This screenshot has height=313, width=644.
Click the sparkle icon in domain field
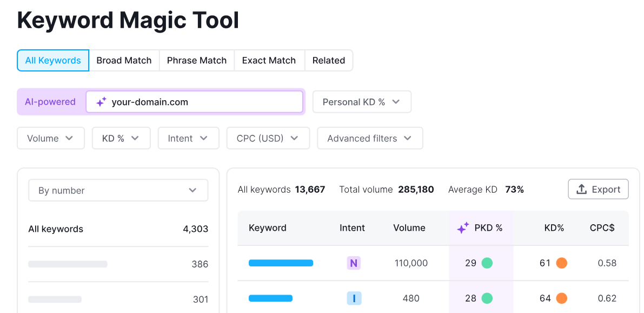click(101, 102)
